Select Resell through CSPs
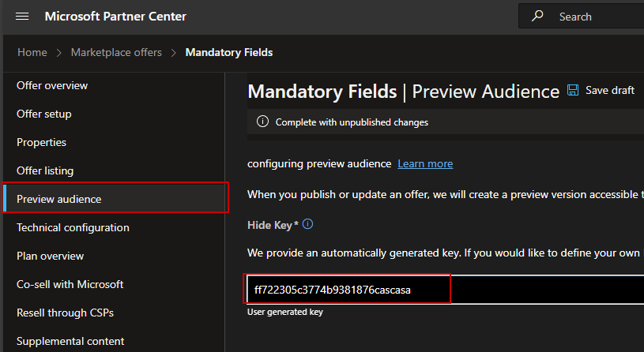The width and height of the screenshot is (644, 352). pos(65,313)
